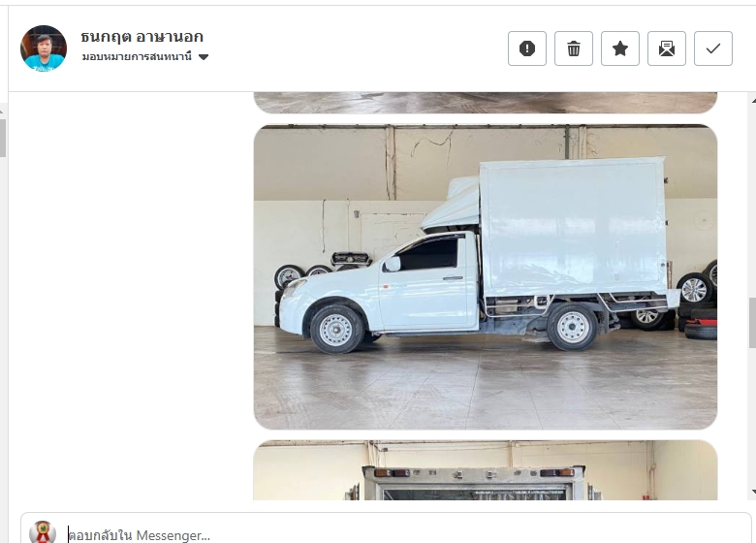Viewport: 756px width, 543px height.
Task: Mark conversation as spam with exclamation icon
Action: coord(527,48)
